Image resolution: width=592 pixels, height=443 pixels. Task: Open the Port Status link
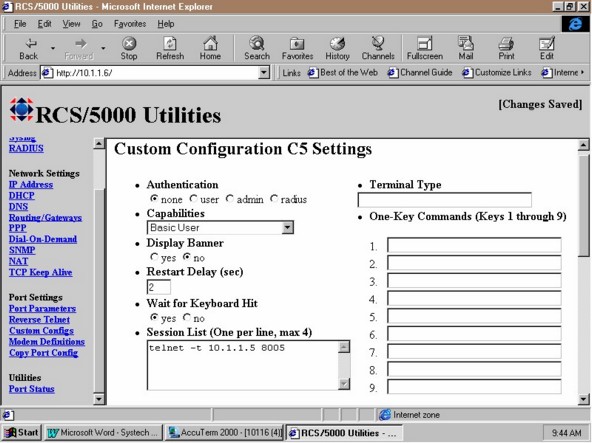click(x=32, y=389)
